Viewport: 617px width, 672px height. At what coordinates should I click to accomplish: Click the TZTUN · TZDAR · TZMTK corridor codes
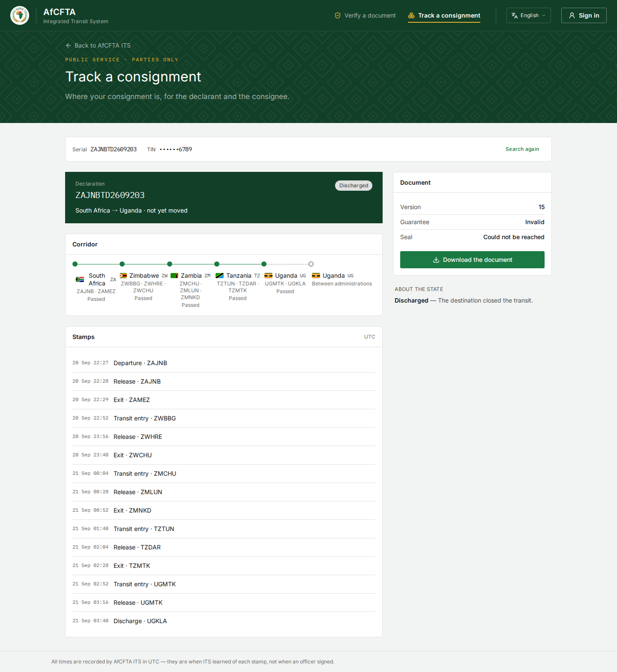[x=238, y=287]
